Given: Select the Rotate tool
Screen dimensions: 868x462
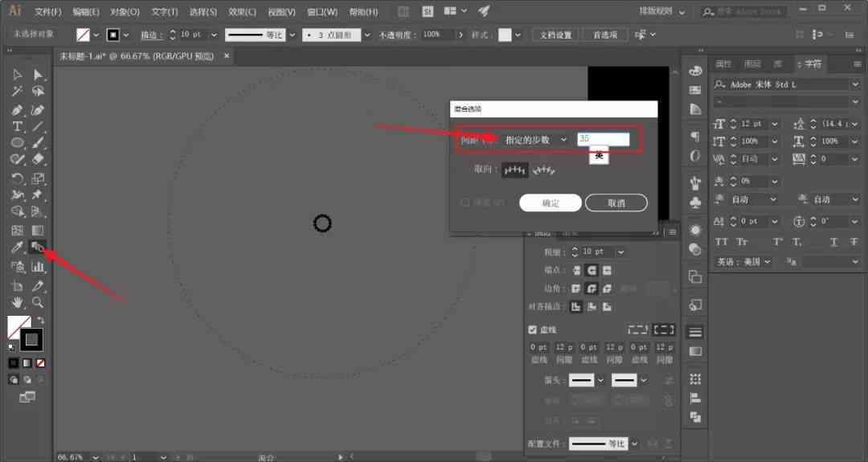Looking at the screenshot, I should point(17,178).
